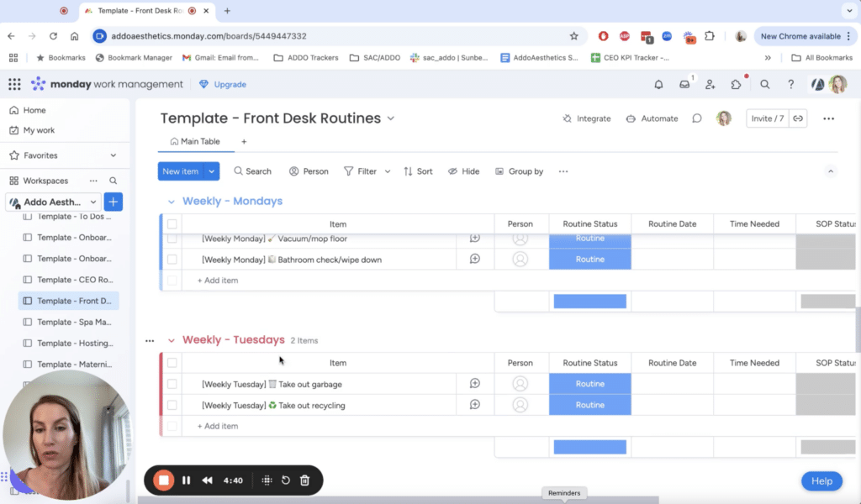
Task: Click the search magnifier in top bar
Action: coord(764,84)
